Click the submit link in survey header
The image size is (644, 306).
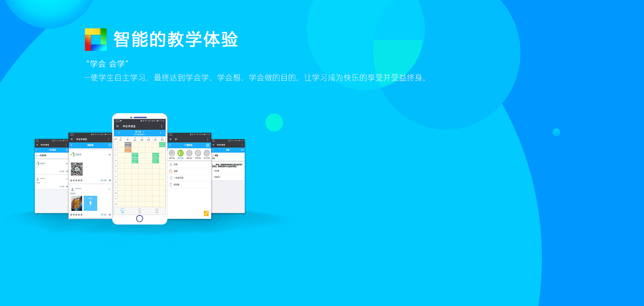[x=242, y=150]
